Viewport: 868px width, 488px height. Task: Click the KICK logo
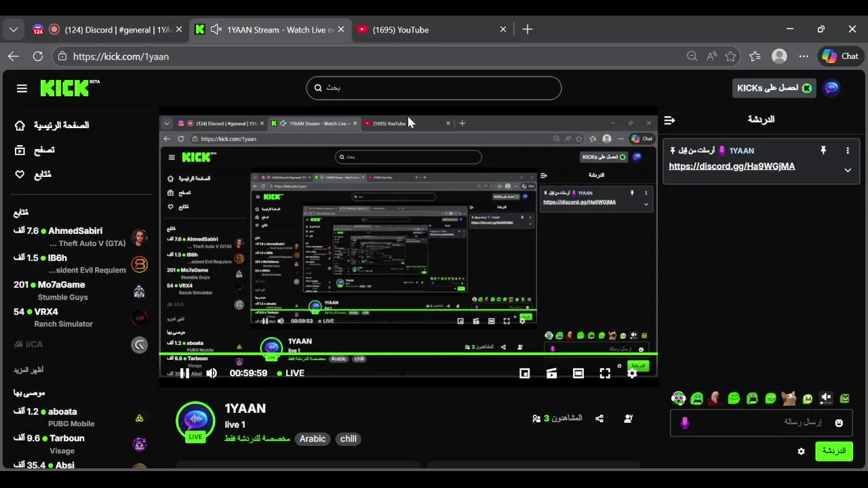pos(70,88)
